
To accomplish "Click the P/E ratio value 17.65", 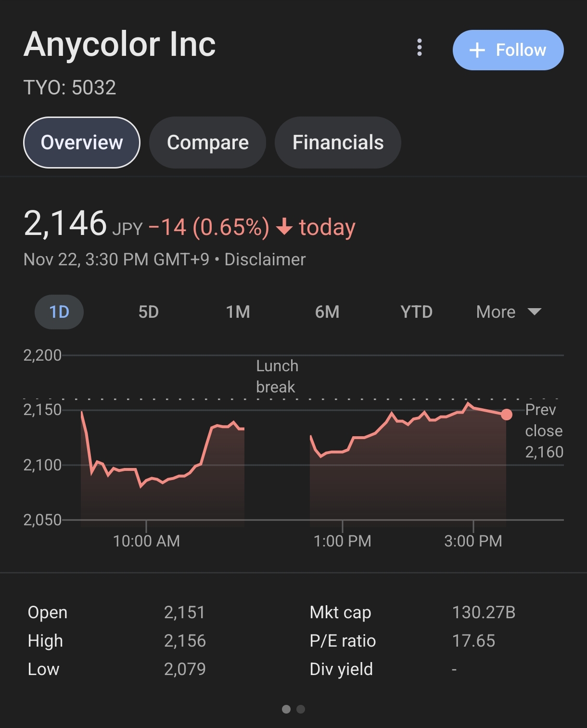I will pos(473,641).
